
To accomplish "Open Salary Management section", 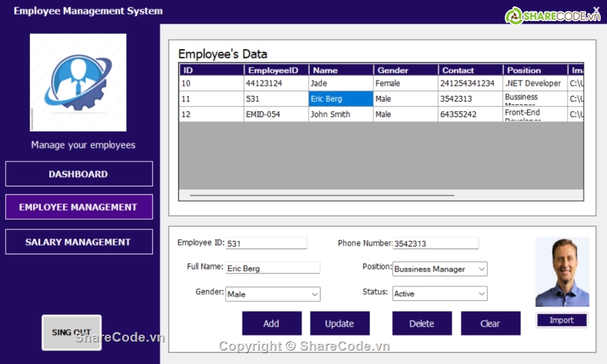I will click(79, 242).
